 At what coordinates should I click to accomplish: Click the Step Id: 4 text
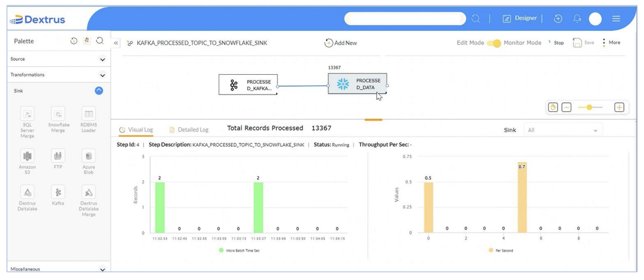tap(128, 145)
